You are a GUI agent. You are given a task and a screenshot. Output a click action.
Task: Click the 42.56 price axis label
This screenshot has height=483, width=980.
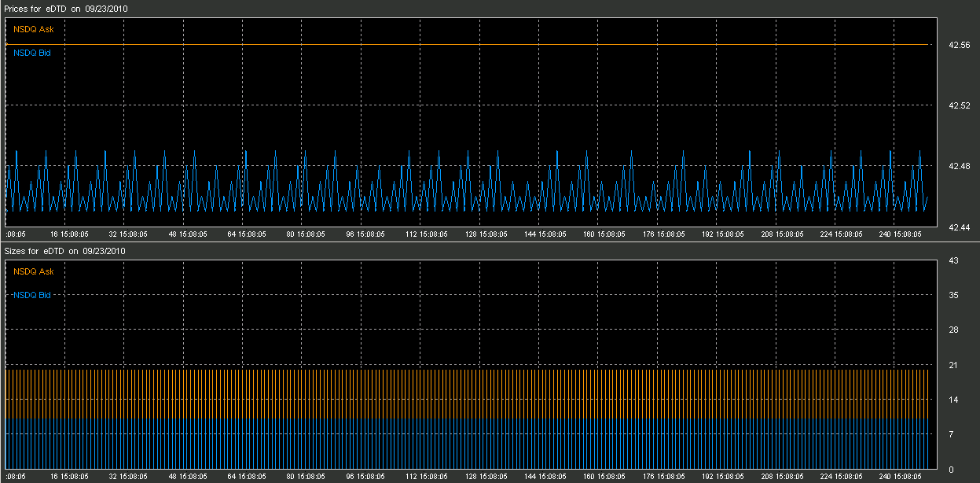[x=960, y=45]
